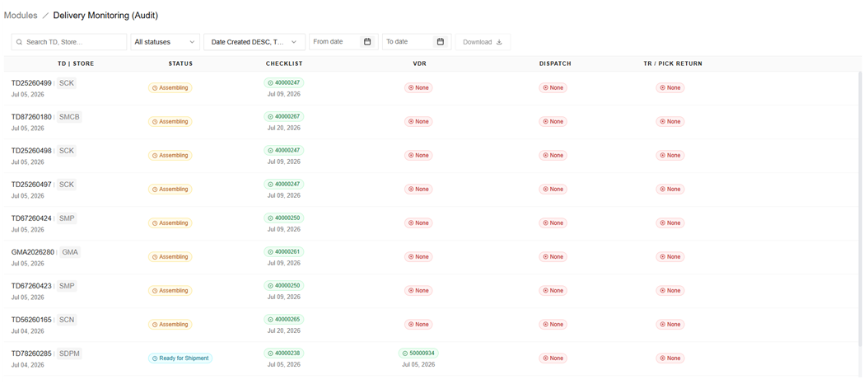Click the search magnifier icon
Screen dimensions: 868x384
click(x=20, y=42)
